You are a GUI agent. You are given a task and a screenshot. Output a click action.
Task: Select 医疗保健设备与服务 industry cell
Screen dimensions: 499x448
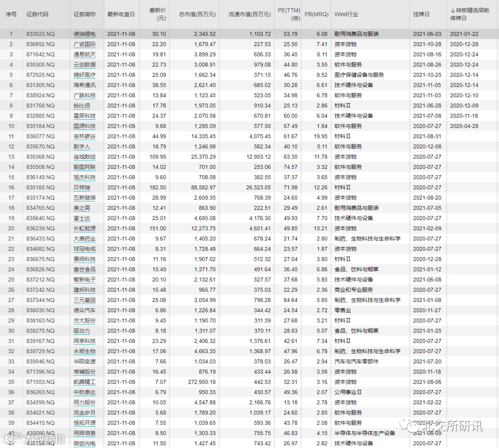point(359,75)
